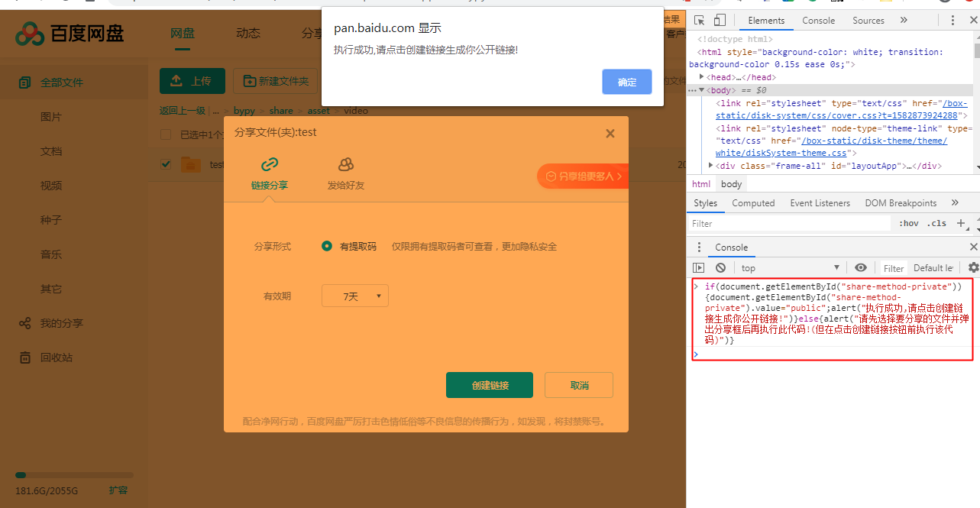Select the 有提取码 radio option
Viewport: 980px width, 508px height.
pyautogui.click(x=327, y=246)
